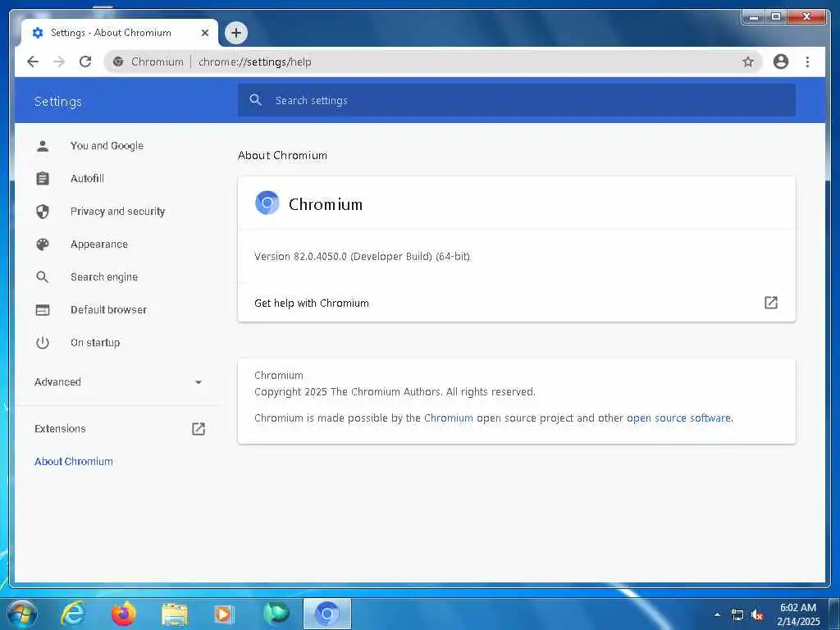Open the Autofill section

point(87,178)
